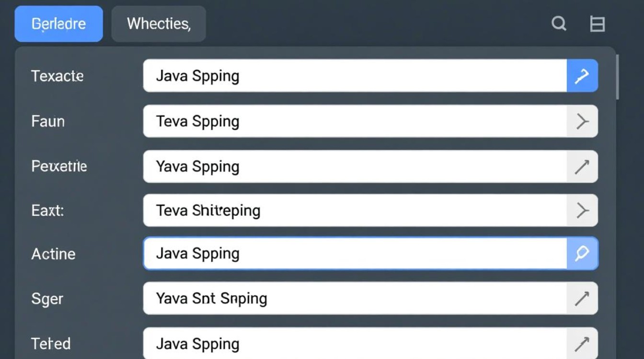Click the Teted field at the bottom
This screenshot has height=359, width=644.
[355, 343]
